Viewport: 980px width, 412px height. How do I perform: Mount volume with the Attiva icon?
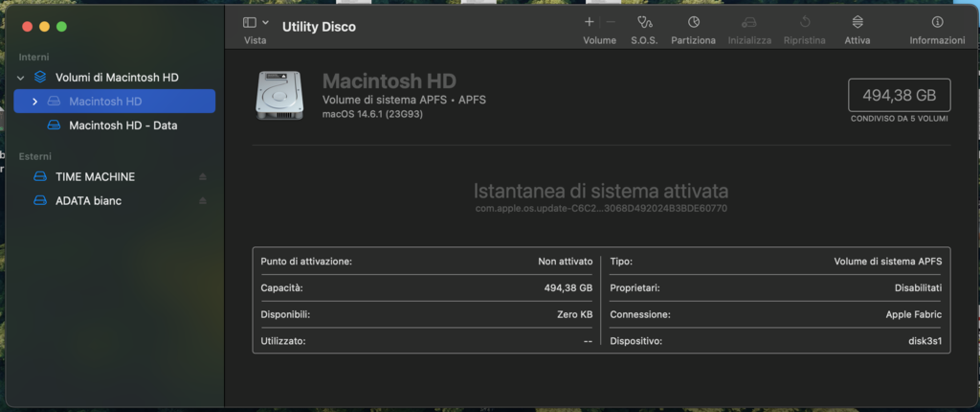pyautogui.click(x=857, y=22)
